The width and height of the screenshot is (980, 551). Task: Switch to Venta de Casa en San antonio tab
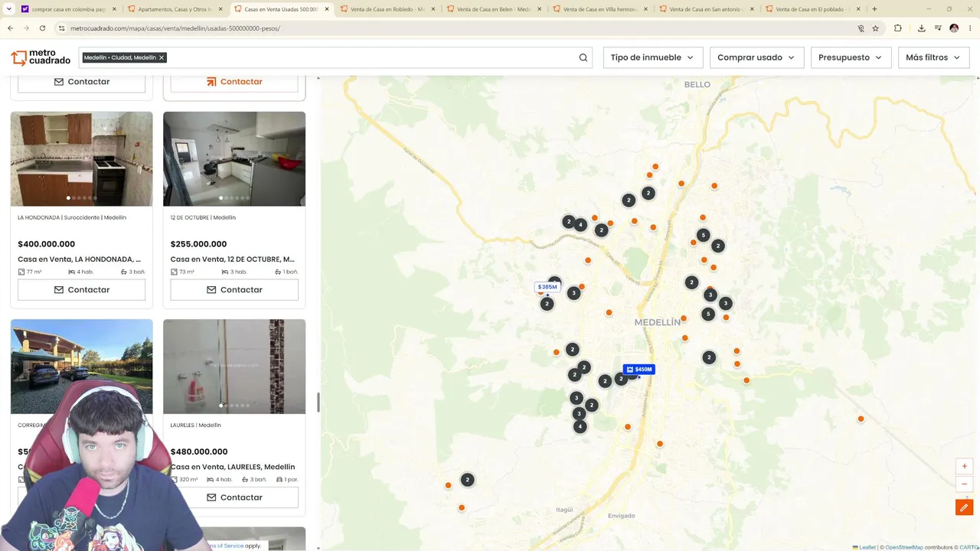[x=707, y=9]
